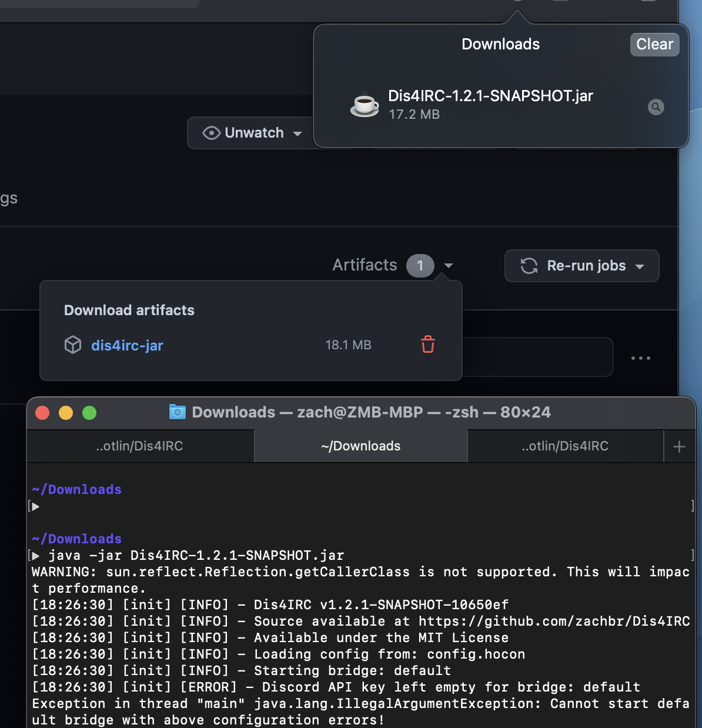
Task: Click the Downloads folder icon in terminal title
Action: pos(177,412)
